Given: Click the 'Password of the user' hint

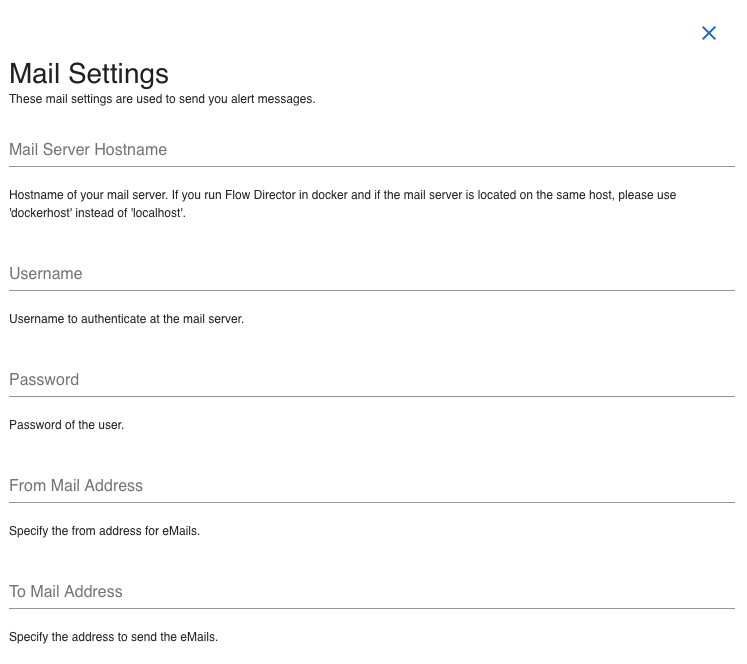Looking at the screenshot, I should coord(66,425).
